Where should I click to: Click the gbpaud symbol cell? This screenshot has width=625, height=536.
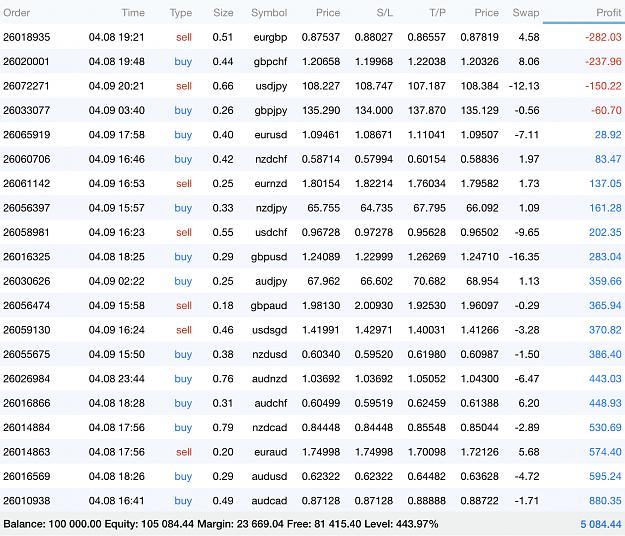pyautogui.click(x=269, y=306)
